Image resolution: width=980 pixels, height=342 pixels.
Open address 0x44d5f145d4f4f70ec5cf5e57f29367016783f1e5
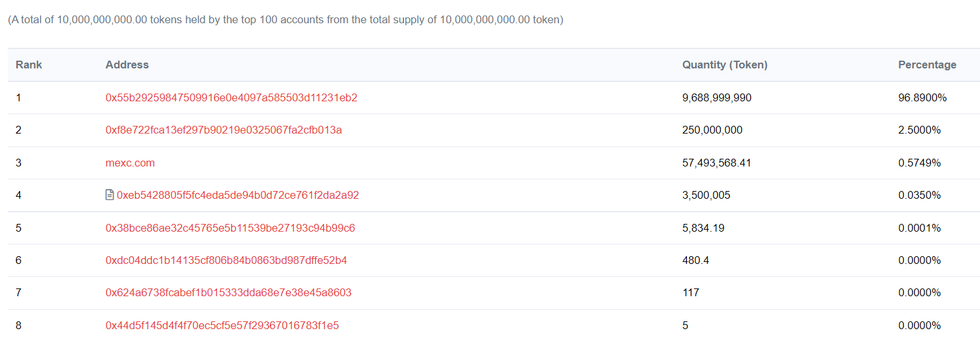(x=222, y=325)
